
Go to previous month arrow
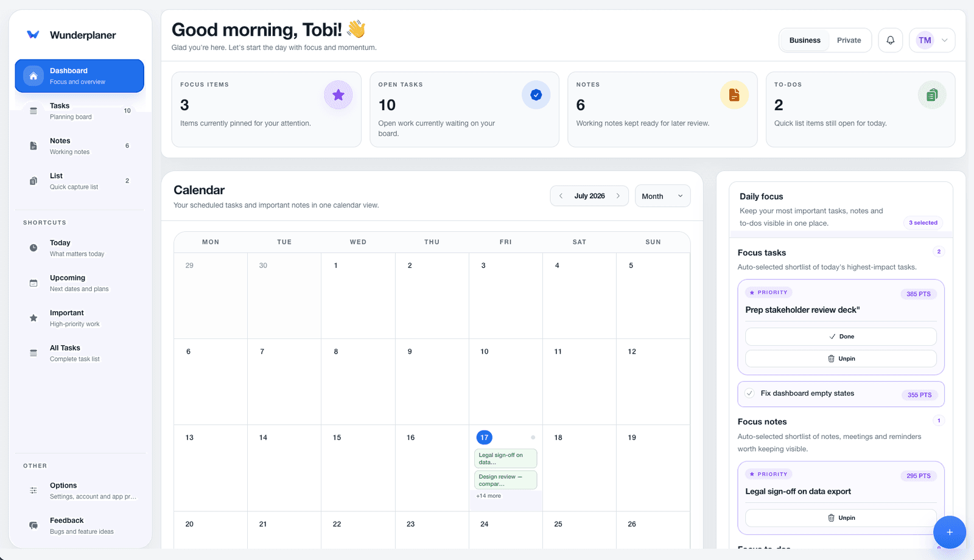point(561,196)
